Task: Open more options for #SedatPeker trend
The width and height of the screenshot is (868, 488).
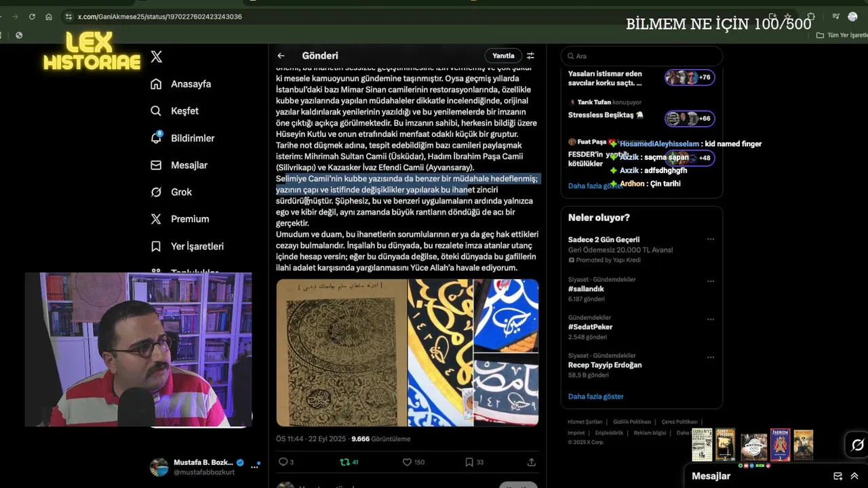Action: [x=711, y=319]
